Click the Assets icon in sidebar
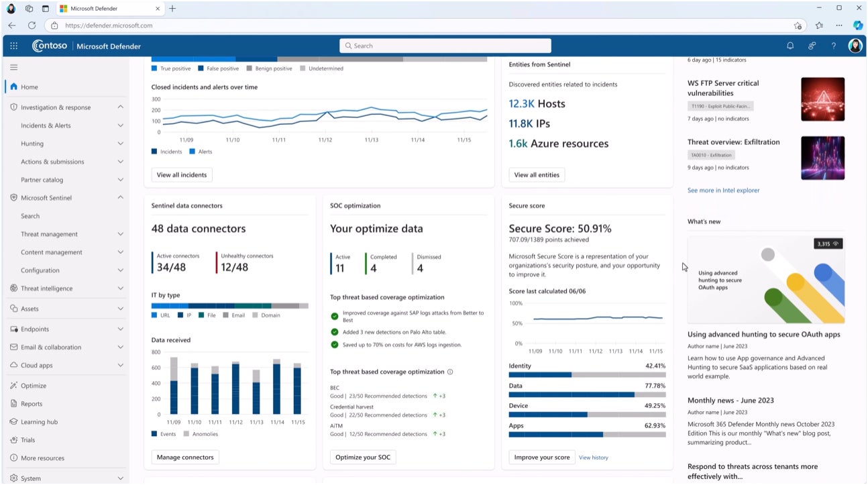 13,309
